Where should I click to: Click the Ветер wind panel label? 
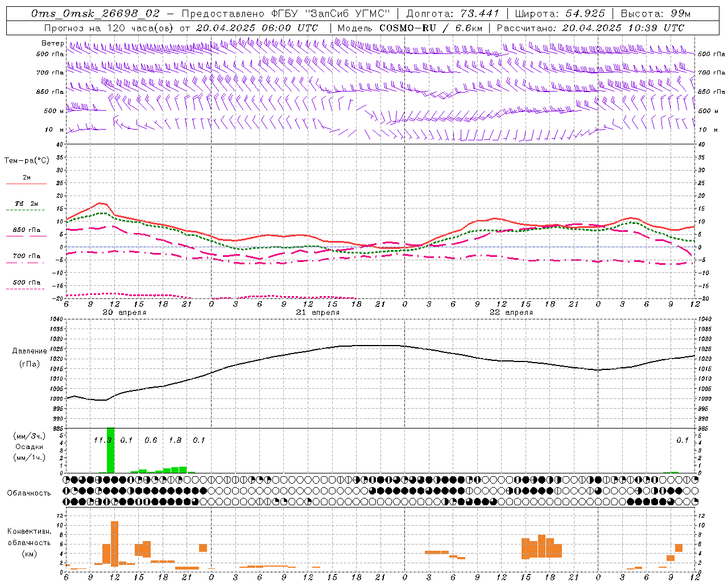52,43
